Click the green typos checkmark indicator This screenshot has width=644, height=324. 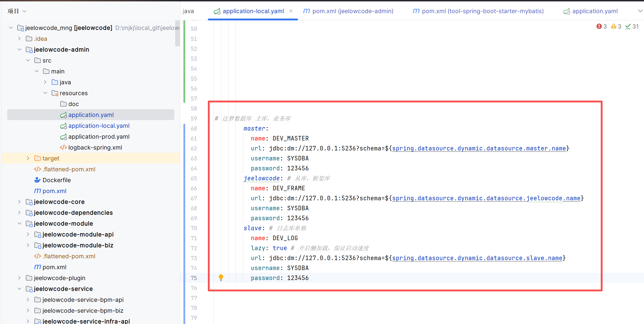click(628, 27)
